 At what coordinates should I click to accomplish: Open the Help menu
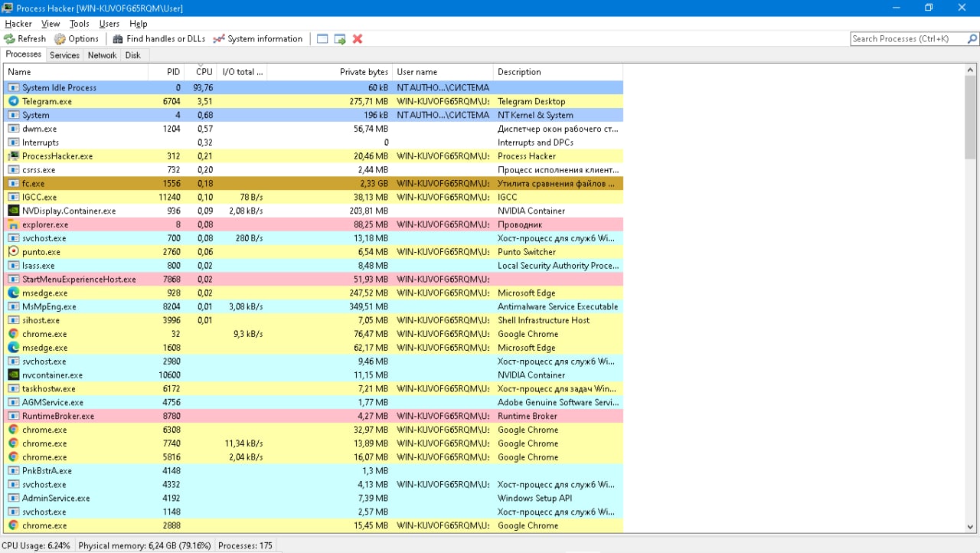pos(139,24)
